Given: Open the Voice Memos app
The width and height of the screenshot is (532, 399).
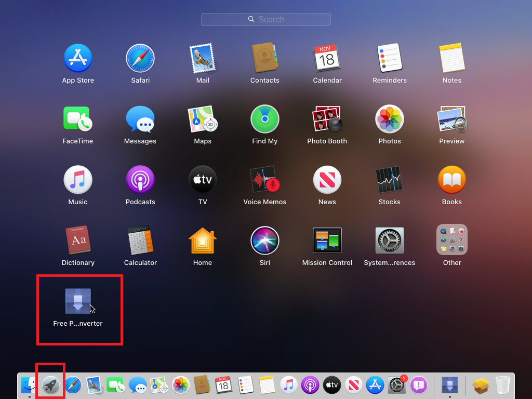Looking at the screenshot, I should [264, 179].
